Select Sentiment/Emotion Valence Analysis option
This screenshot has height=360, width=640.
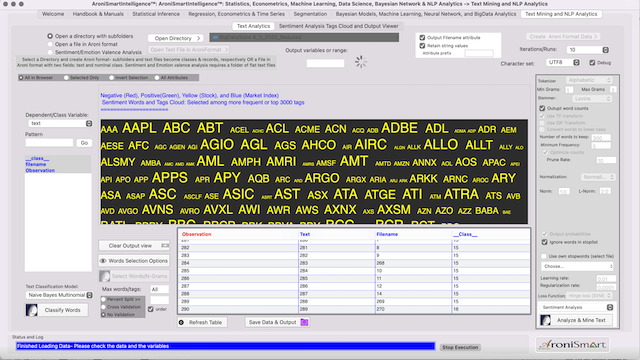click(x=50, y=52)
